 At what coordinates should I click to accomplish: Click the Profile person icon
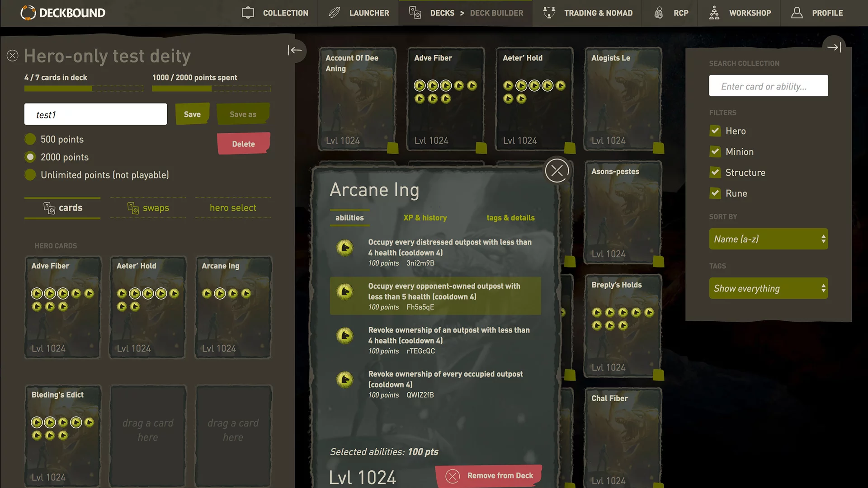pyautogui.click(x=797, y=13)
